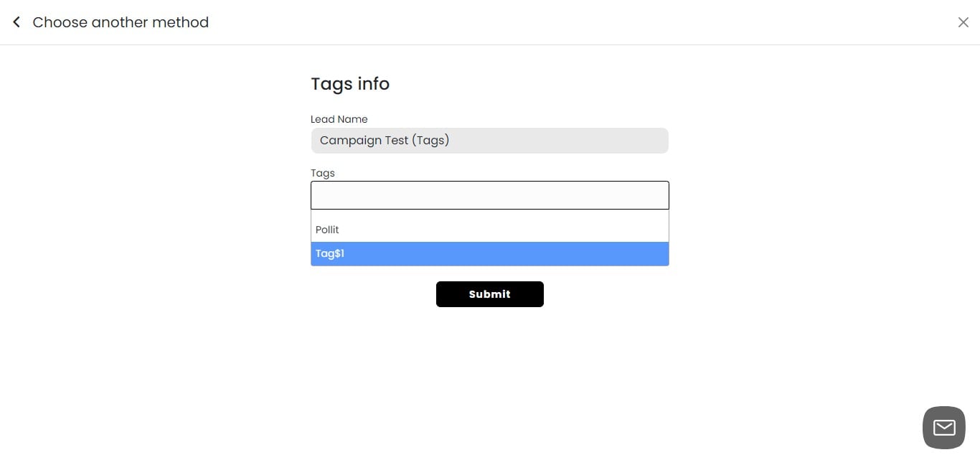
Task: Click Choose another method to go back
Action: coord(121,22)
